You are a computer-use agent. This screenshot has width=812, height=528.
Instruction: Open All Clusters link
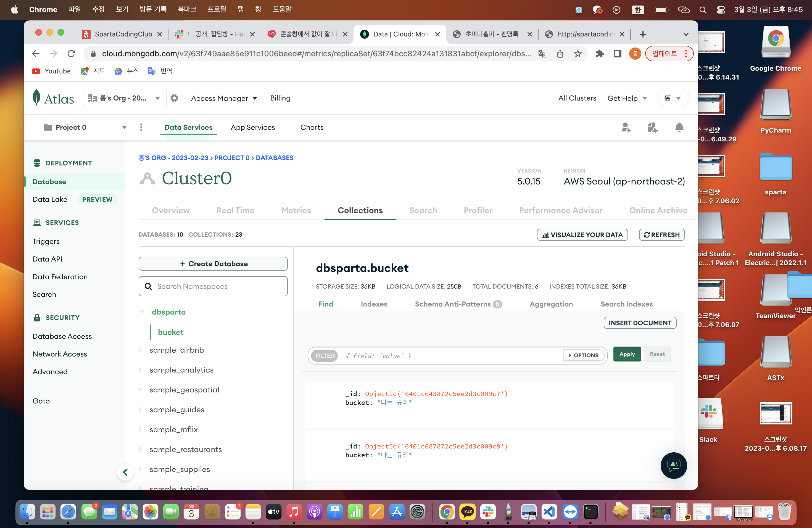pyautogui.click(x=577, y=98)
